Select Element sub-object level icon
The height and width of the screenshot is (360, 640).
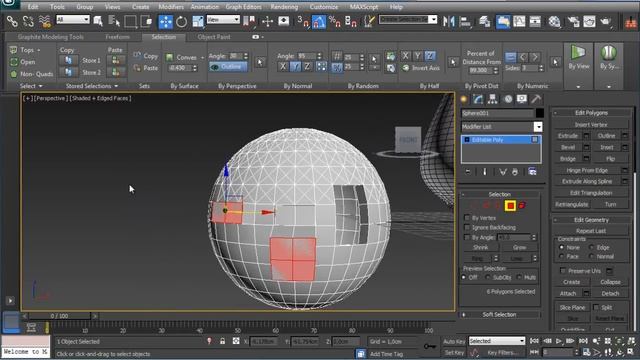click(x=522, y=206)
